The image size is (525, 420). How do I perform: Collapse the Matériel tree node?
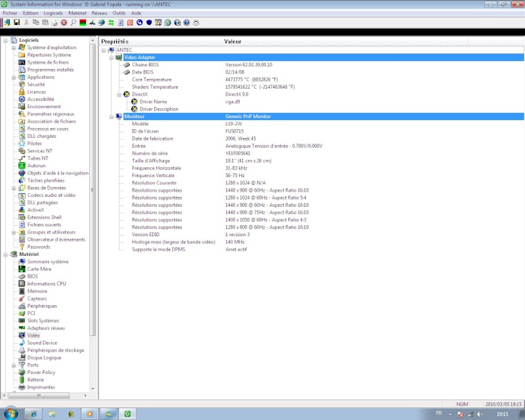[5, 255]
